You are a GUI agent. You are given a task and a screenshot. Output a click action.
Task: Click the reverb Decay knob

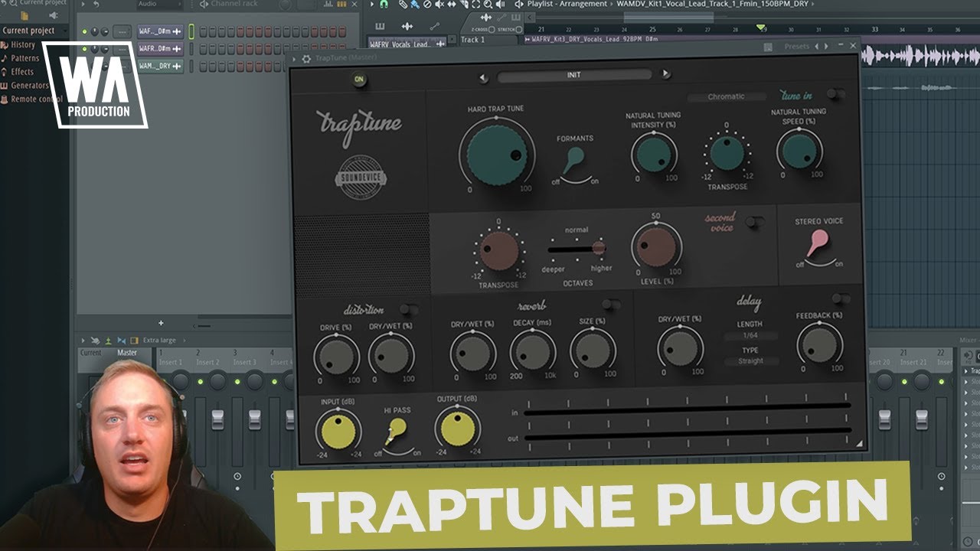tap(532, 350)
